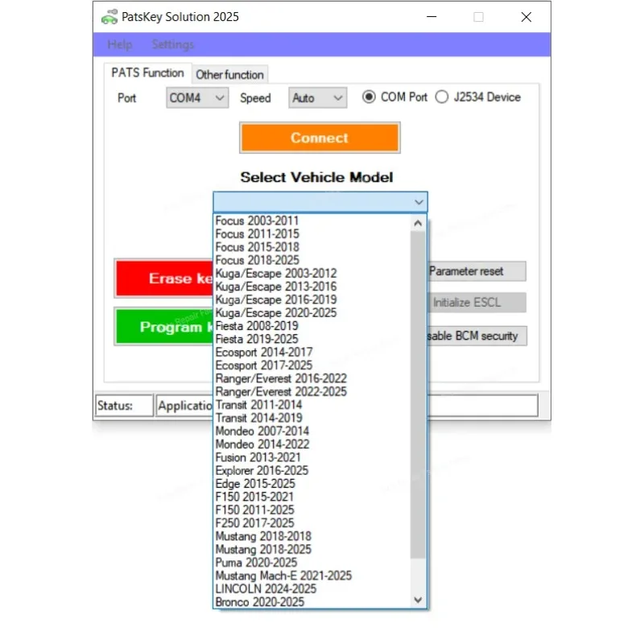
Task: Select Kuga/Escape 2016-2019 model
Action: click(x=312, y=299)
